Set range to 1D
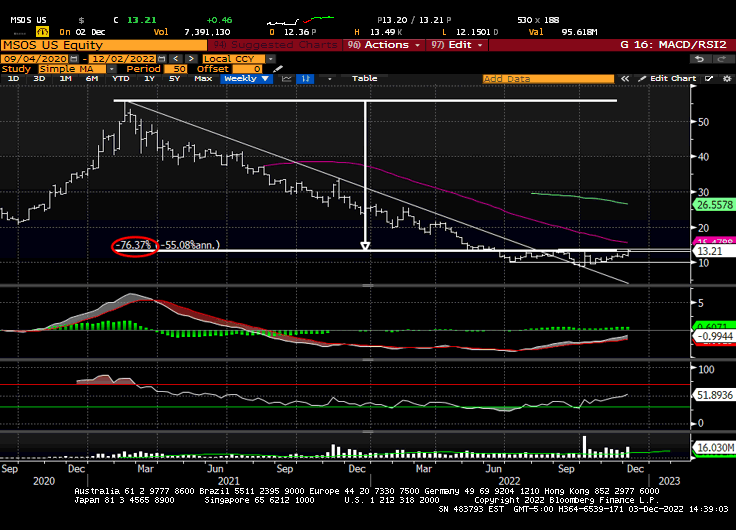 [14, 78]
